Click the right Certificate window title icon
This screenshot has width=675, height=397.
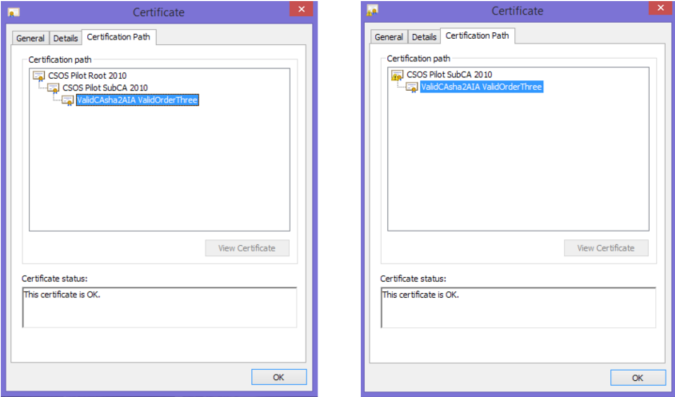372,10
